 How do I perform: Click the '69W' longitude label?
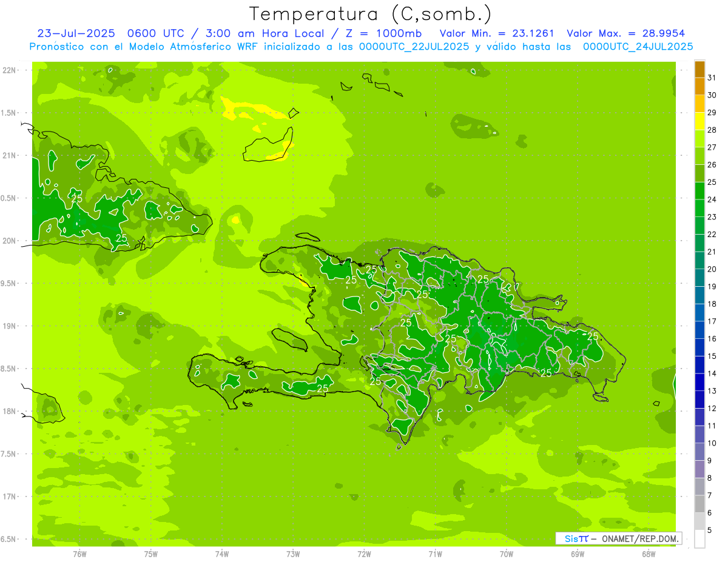pyautogui.click(x=578, y=554)
